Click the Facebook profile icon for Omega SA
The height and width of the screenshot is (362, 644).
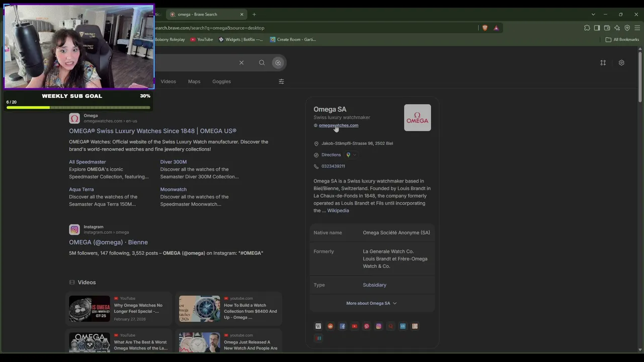343,326
